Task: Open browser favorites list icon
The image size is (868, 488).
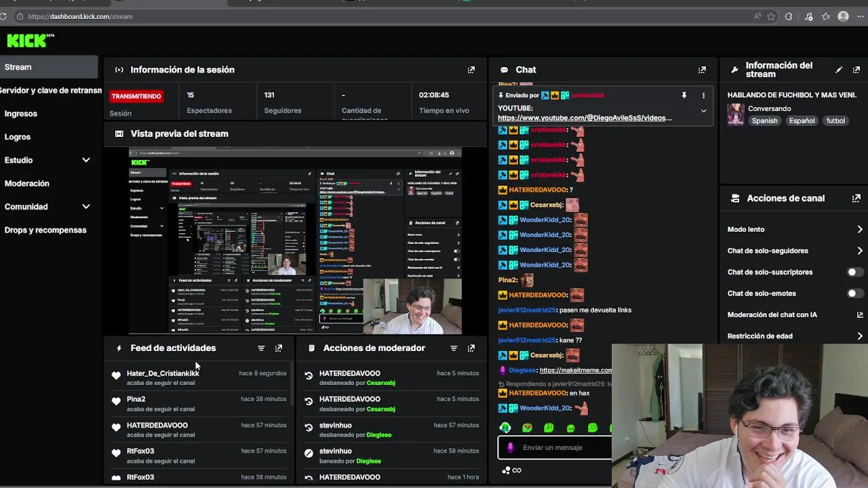Action: pos(826,16)
